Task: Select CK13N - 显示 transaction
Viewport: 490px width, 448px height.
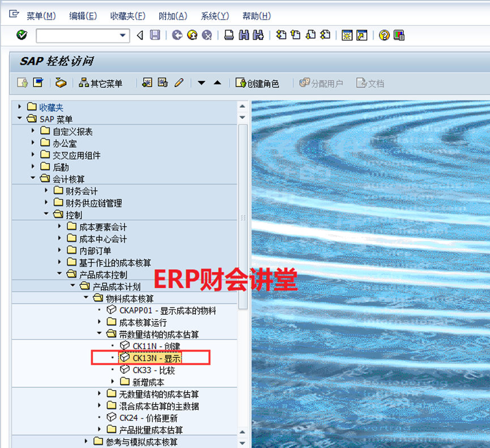Action: [x=156, y=357]
